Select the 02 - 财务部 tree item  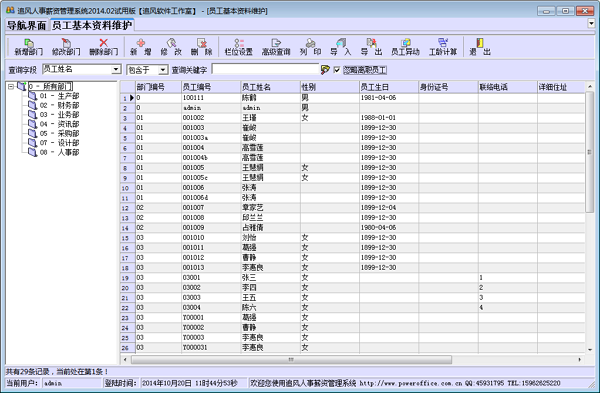click(x=59, y=105)
